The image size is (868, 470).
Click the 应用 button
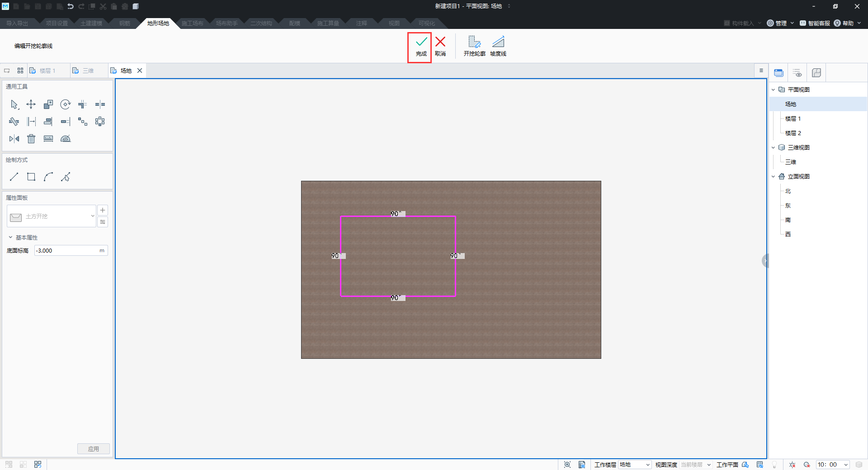(x=94, y=449)
